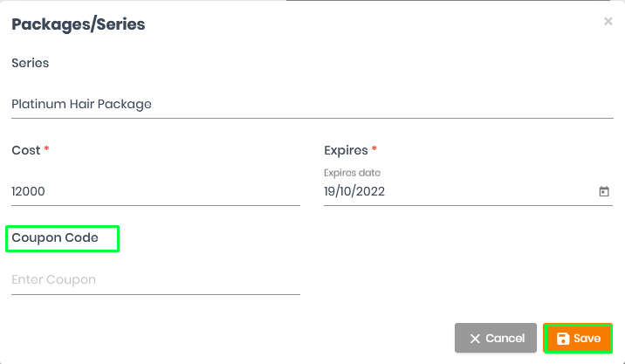Click the X icon inside Cancel button
Screen dimensions: 625x364
coord(475,339)
